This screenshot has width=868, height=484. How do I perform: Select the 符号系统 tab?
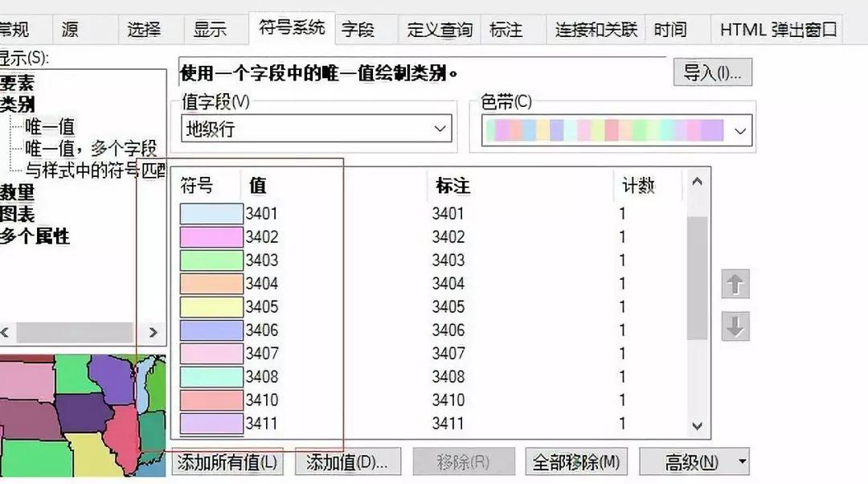coord(292,27)
